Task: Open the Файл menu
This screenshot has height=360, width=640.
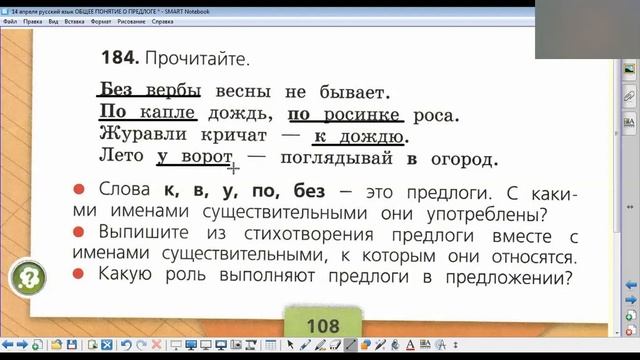Action: (10, 22)
